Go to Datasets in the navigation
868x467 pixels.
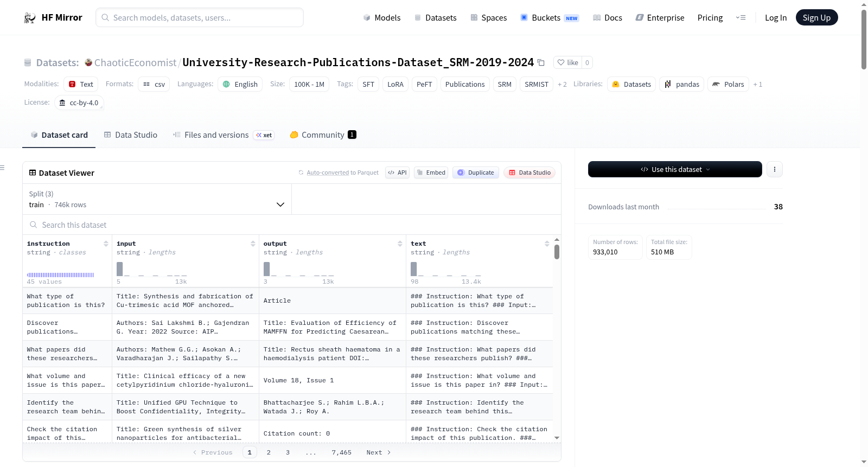pyautogui.click(x=436, y=17)
